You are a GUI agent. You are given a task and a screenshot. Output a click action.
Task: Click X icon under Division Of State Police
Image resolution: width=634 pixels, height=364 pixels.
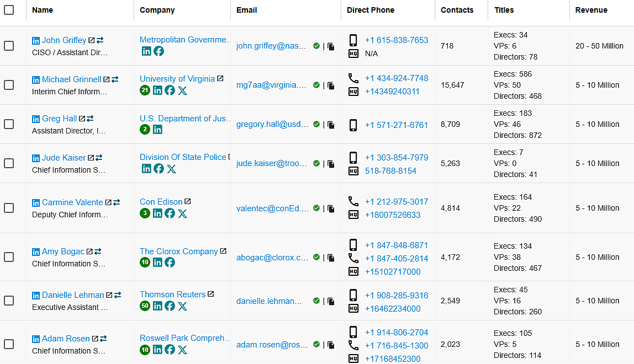[171, 169]
